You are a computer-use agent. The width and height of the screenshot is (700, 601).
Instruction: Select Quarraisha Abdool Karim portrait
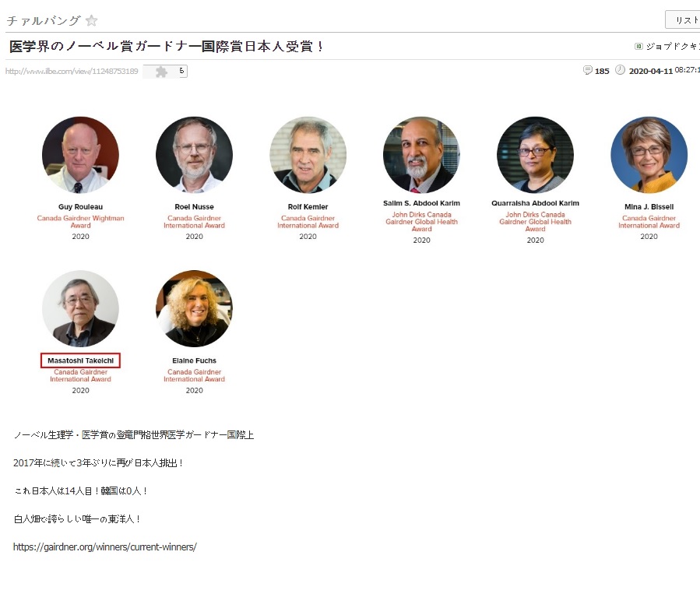click(535, 155)
